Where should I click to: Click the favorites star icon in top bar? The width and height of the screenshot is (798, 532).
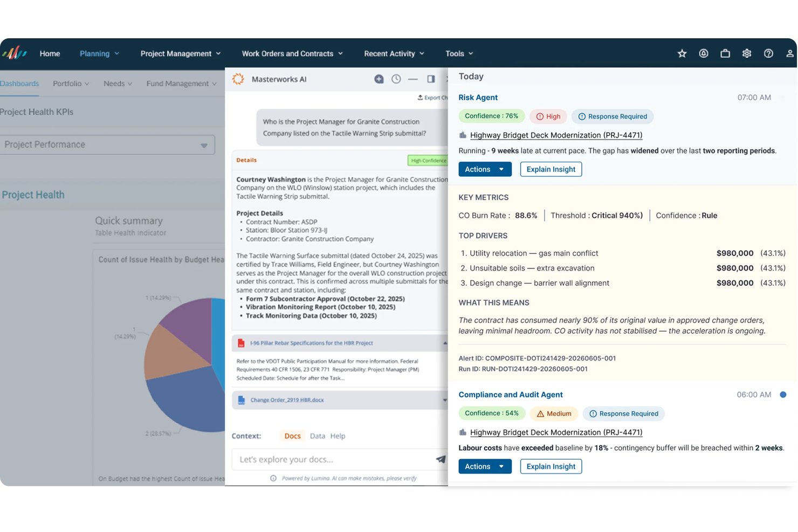682,53
